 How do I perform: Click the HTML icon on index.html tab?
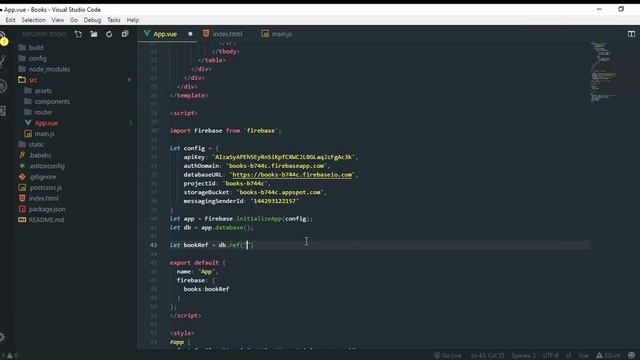(206, 33)
